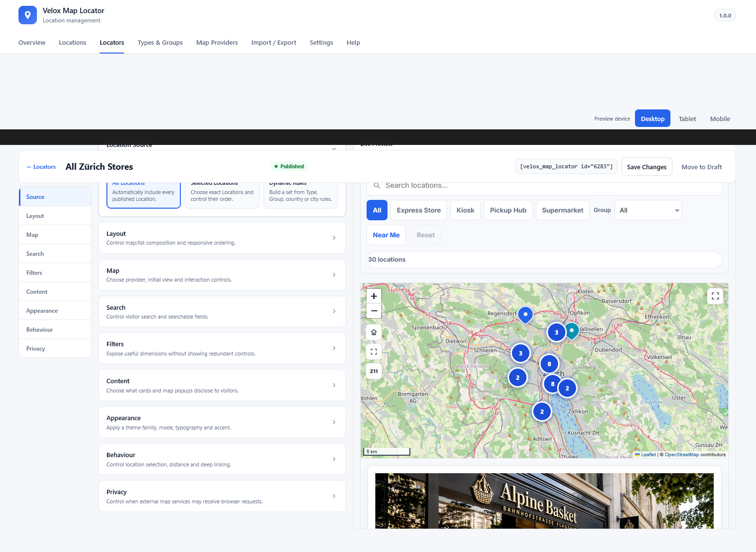Switch preview to Mobile
This screenshot has width=756, height=552.
720,119
